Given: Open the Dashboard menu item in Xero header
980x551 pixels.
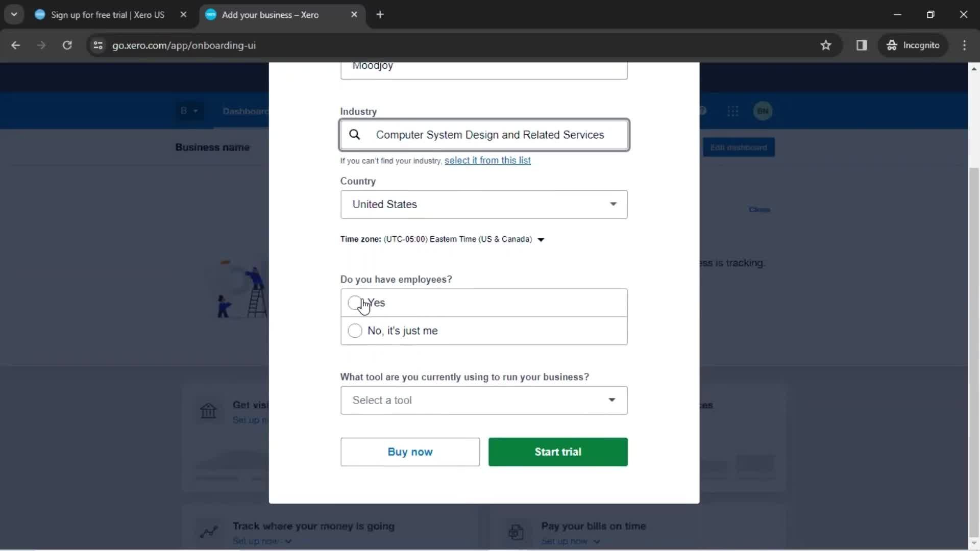Looking at the screenshot, I should [x=246, y=111].
